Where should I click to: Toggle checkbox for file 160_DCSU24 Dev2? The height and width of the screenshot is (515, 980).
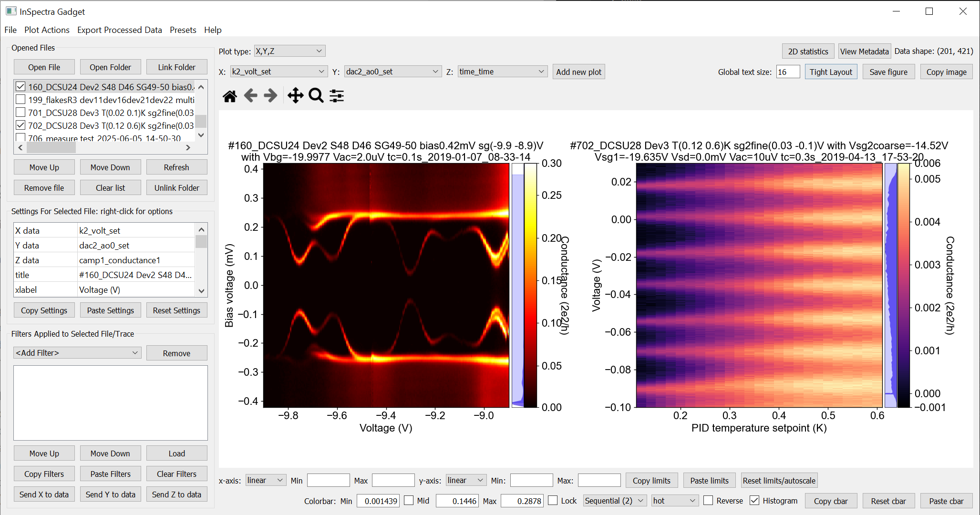(21, 87)
